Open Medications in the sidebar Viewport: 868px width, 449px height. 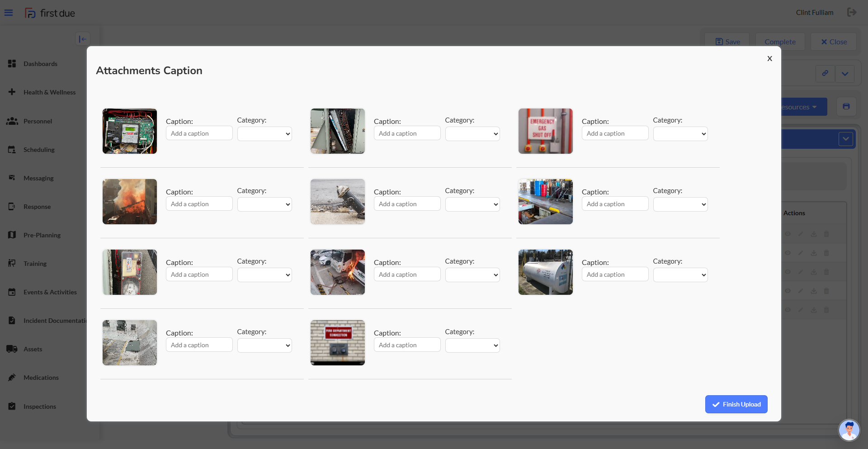pyautogui.click(x=41, y=378)
